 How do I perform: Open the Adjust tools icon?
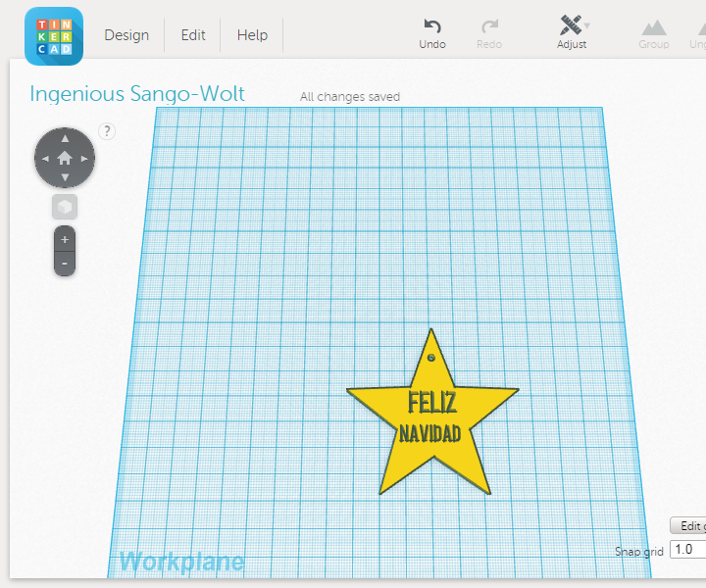(570, 25)
